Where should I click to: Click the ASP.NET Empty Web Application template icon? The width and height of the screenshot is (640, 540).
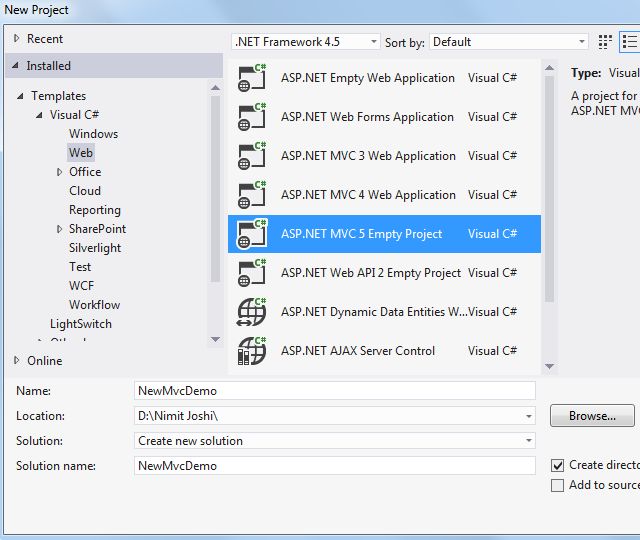pos(252,78)
